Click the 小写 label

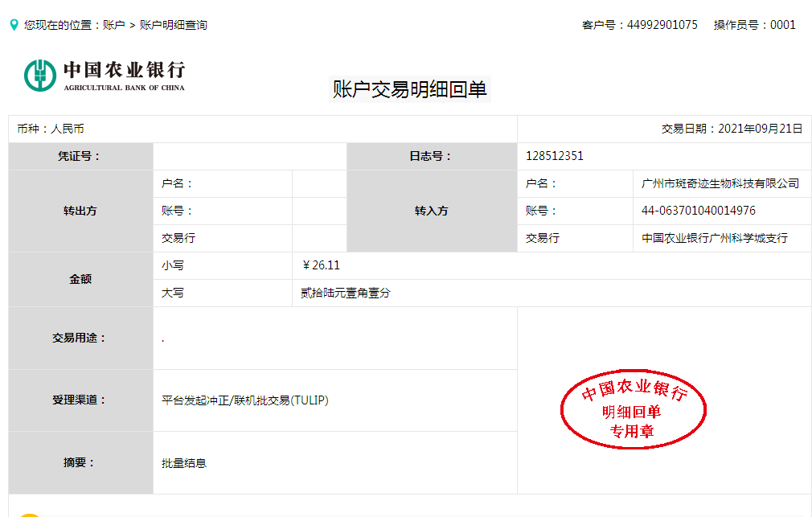coord(172,266)
